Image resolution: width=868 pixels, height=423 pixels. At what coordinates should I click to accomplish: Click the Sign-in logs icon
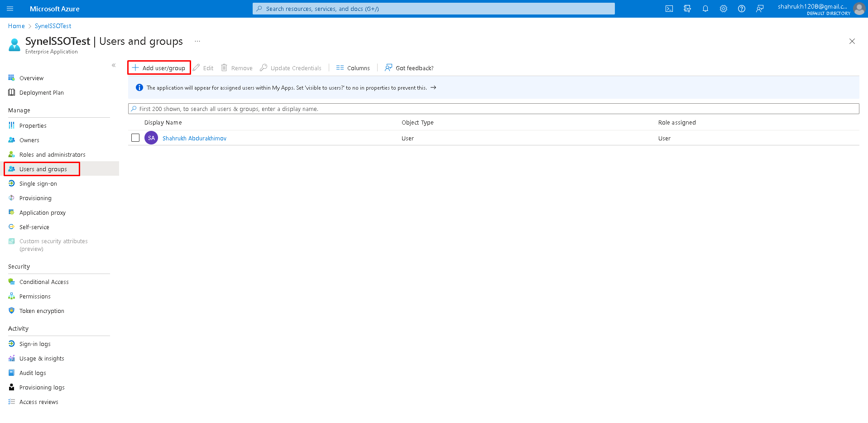pos(12,344)
